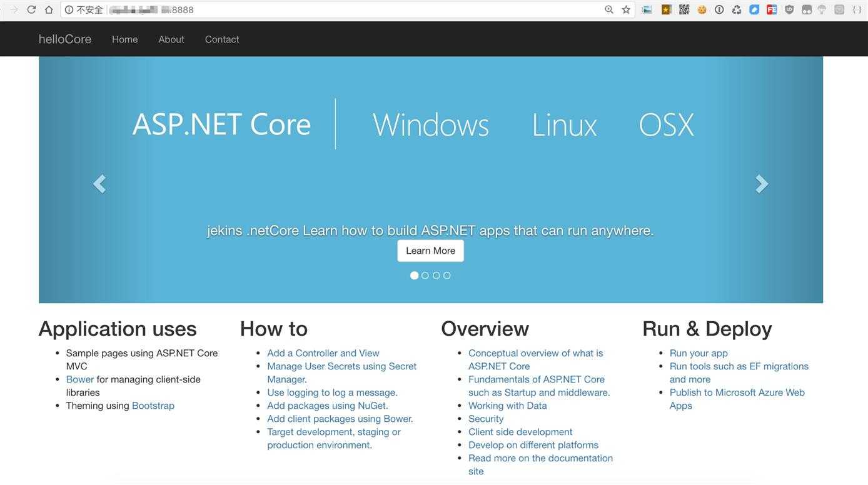Click the 'Run & Deploy' heading

pos(707,329)
